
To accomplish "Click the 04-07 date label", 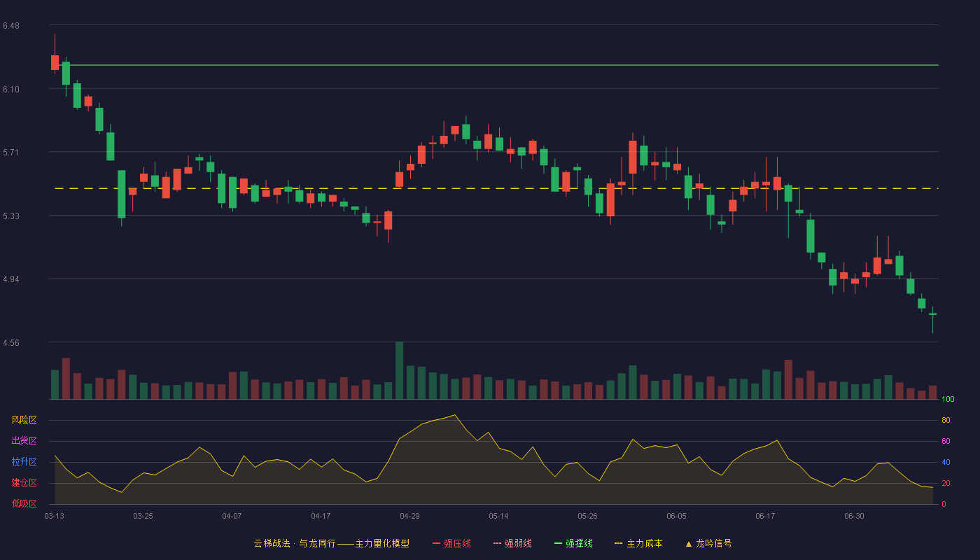I will 232,516.
